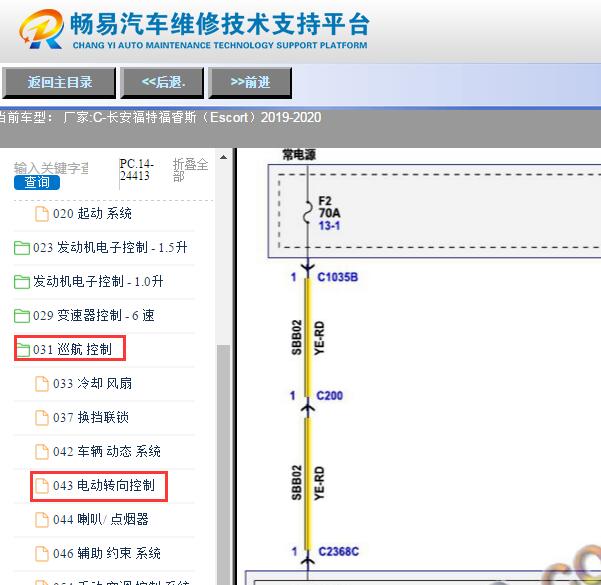Click the Chang Yi platform logo
Viewport: 601px width, 585px height.
point(41,29)
